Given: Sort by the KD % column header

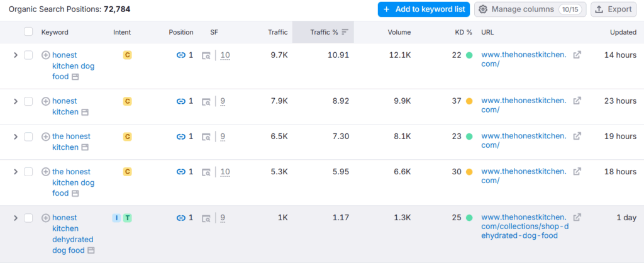Looking at the screenshot, I should (x=464, y=32).
